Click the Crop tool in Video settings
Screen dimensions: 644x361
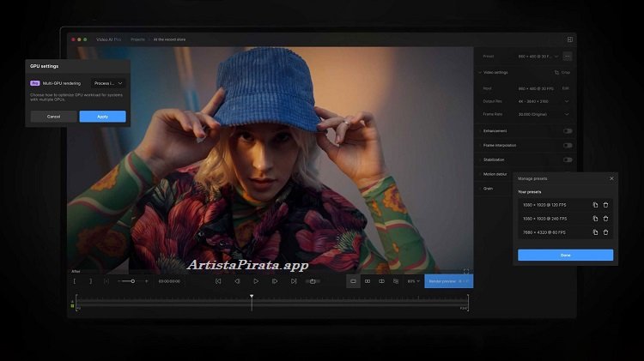coord(562,73)
